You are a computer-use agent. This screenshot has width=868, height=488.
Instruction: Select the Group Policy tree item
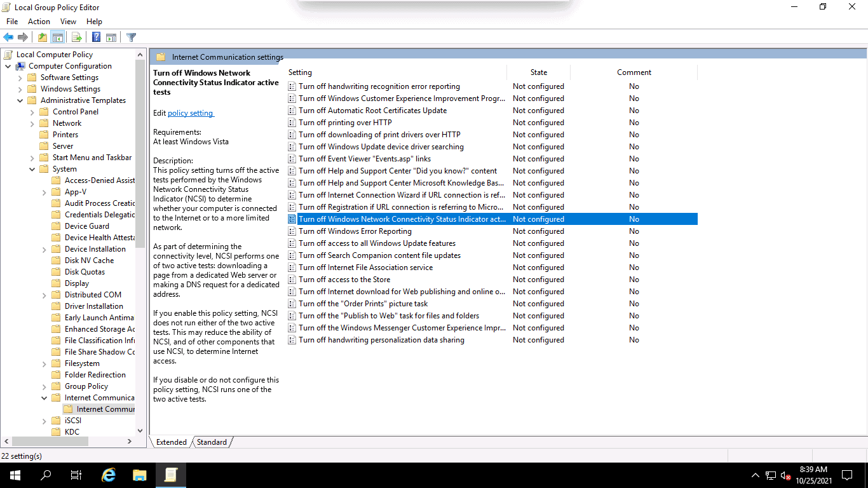(x=86, y=386)
